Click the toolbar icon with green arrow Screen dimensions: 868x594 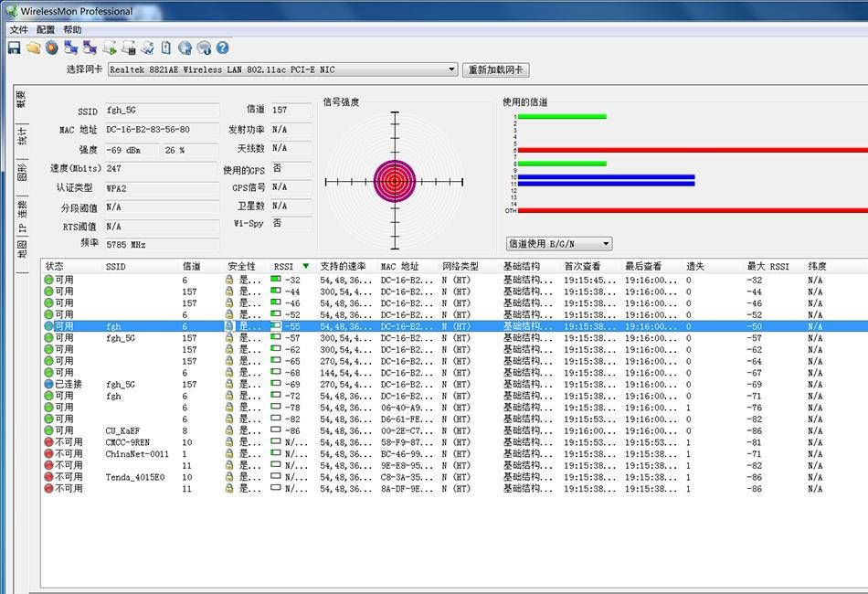coord(109,48)
